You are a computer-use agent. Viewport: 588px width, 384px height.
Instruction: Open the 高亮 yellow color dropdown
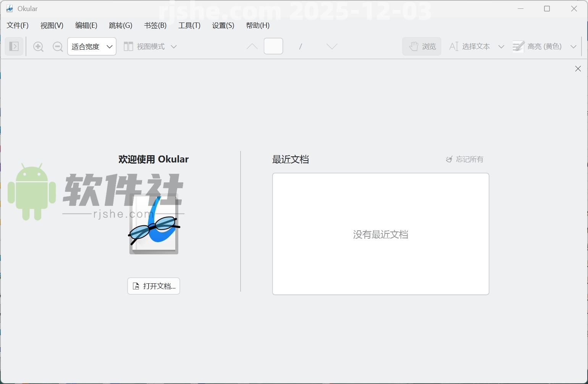[573, 46]
